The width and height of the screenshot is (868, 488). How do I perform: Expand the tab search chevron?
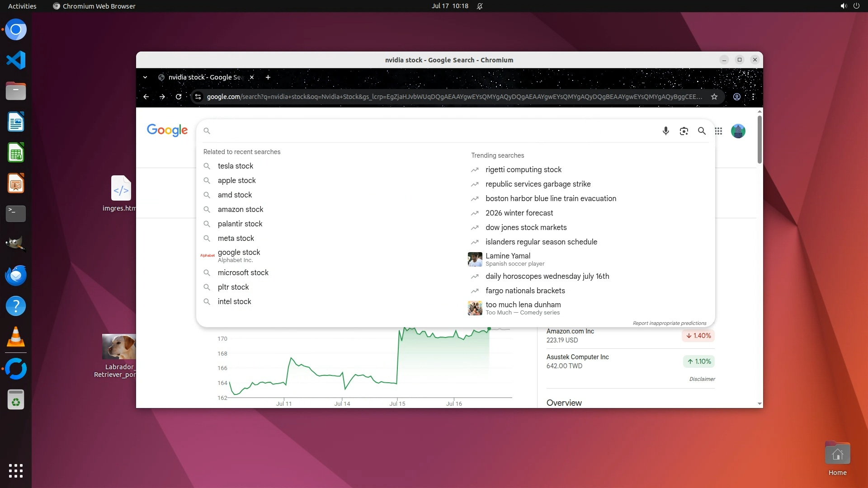click(145, 77)
